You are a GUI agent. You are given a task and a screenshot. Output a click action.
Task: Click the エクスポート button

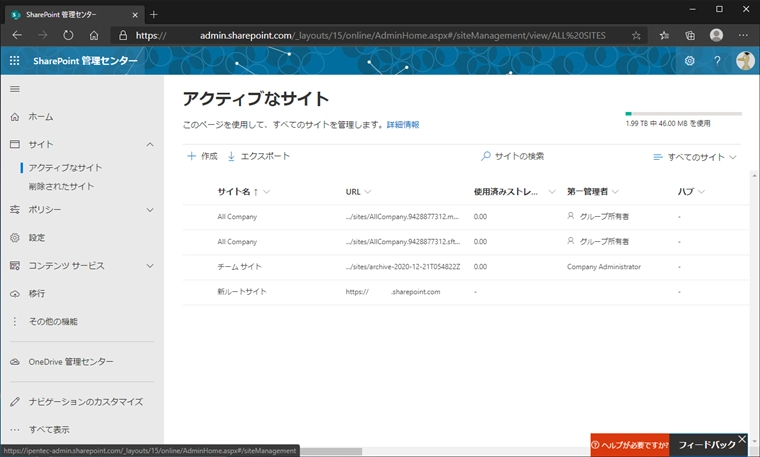click(258, 156)
